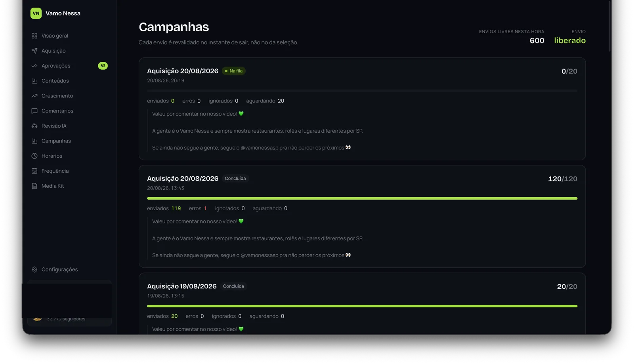Click timestamp 20/08/26, 13:43
The width and height of the screenshot is (634, 364).
click(x=166, y=189)
